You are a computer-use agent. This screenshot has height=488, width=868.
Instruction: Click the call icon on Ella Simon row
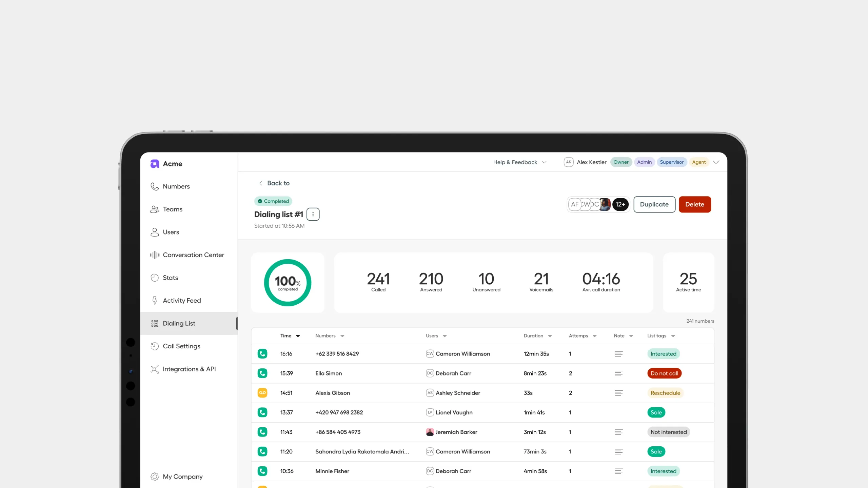[262, 373]
